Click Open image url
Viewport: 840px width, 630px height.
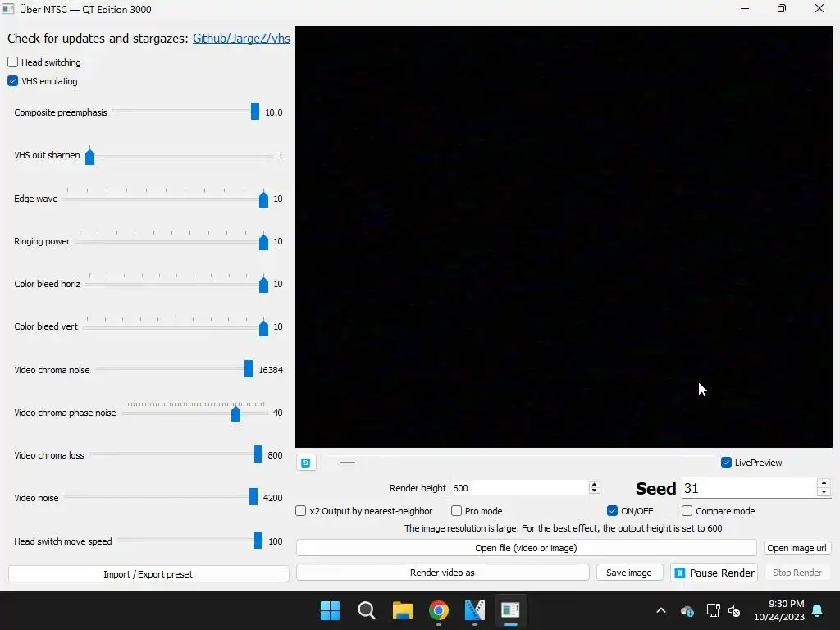coord(797,548)
